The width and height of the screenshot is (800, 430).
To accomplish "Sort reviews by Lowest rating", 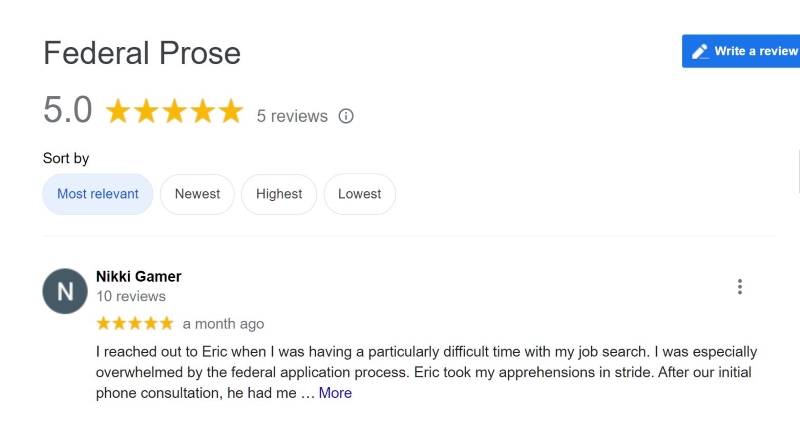I will (360, 194).
